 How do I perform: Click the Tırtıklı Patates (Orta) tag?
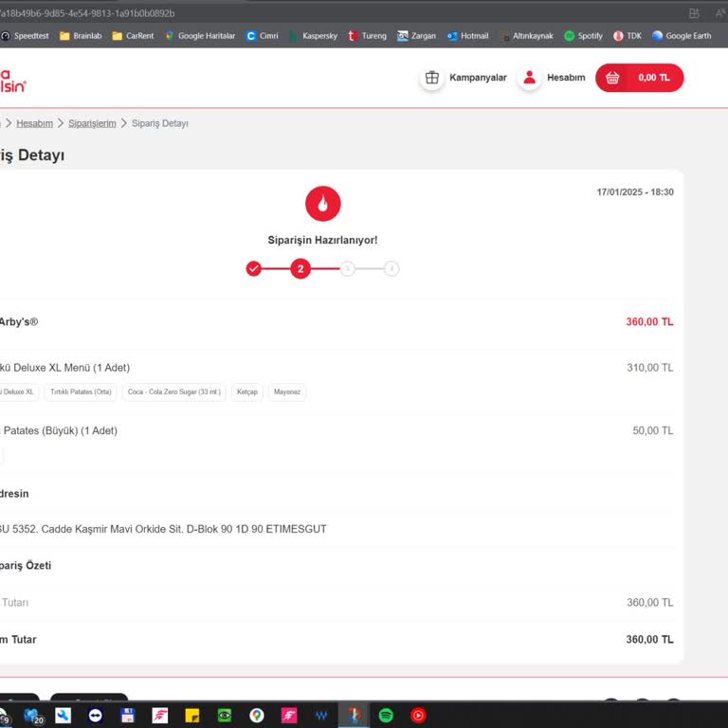[81, 391]
